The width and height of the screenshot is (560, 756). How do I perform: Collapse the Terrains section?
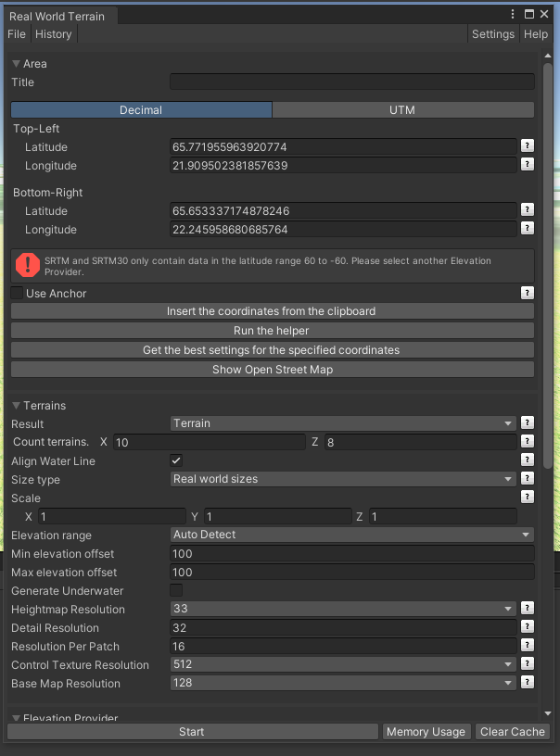pyautogui.click(x=16, y=406)
